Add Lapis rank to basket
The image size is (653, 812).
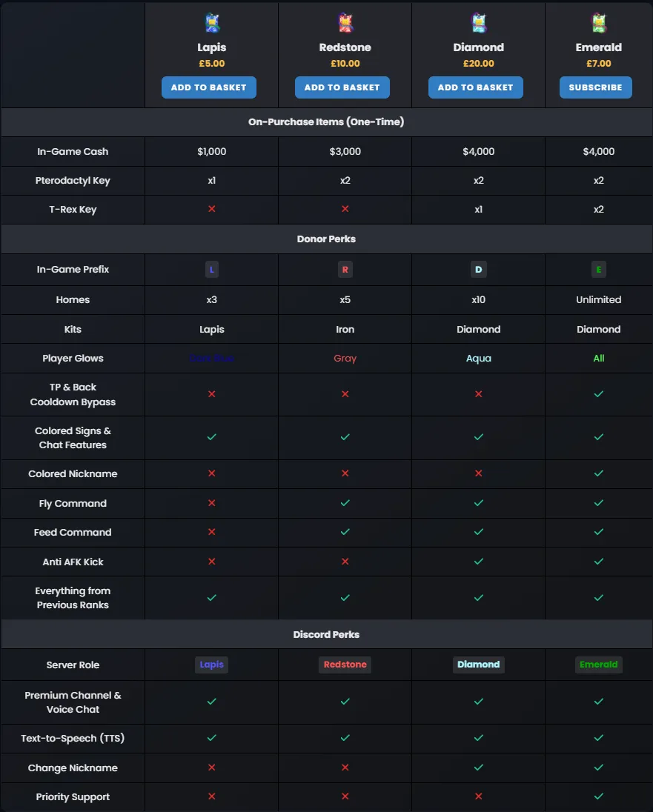209,87
